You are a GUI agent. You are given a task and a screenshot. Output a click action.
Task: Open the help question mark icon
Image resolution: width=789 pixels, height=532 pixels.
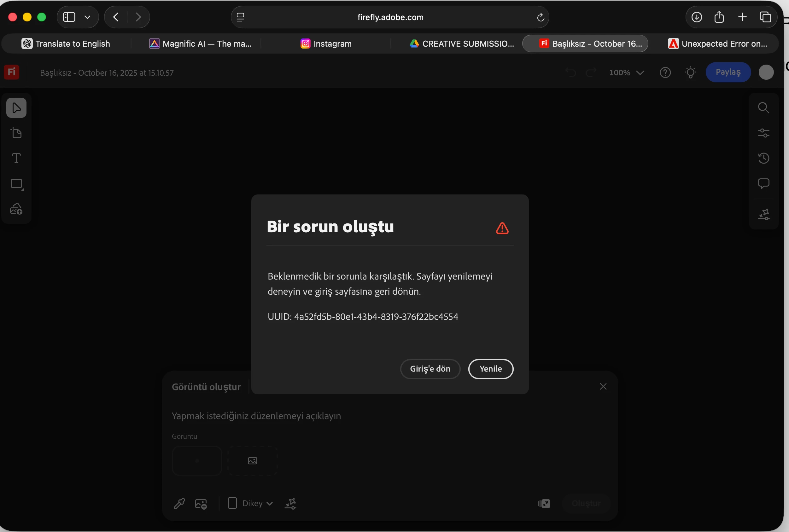665,72
